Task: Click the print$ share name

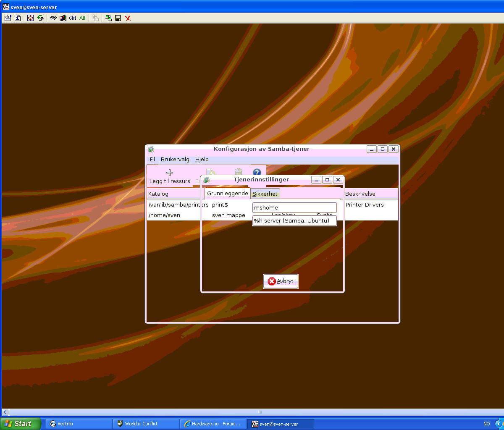Action: click(220, 205)
